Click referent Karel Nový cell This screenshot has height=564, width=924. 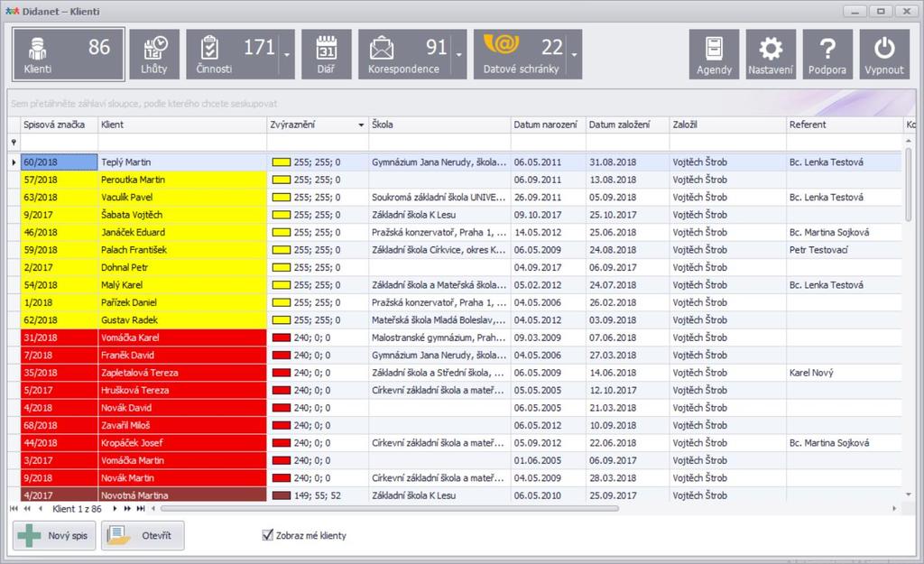(x=845, y=373)
